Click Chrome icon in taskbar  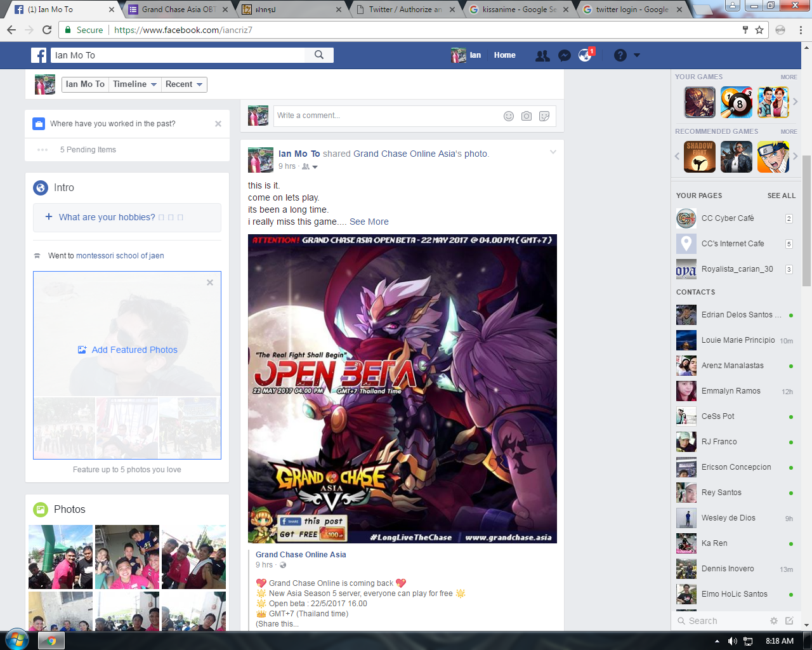[x=51, y=640]
